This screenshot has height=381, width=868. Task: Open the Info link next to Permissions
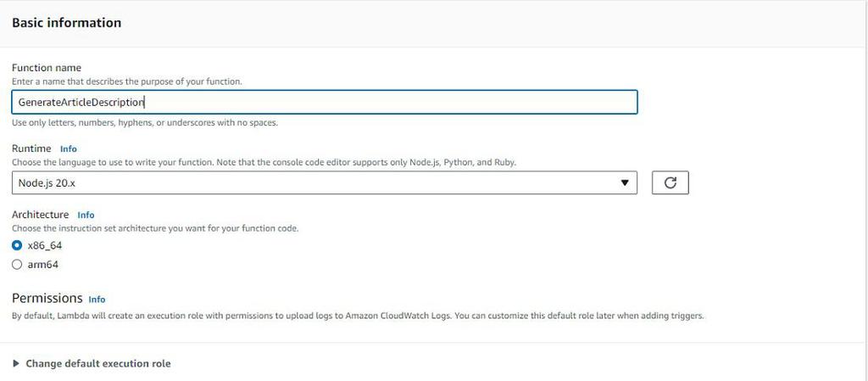97,300
